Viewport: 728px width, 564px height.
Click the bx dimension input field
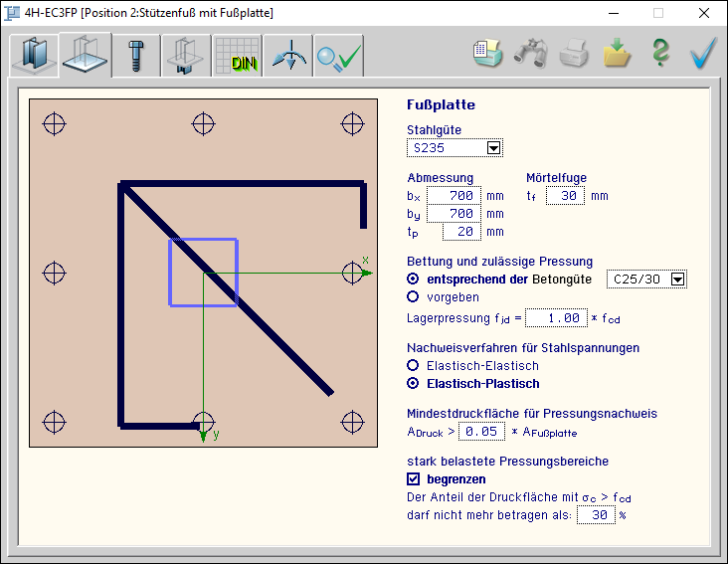[x=456, y=196]
